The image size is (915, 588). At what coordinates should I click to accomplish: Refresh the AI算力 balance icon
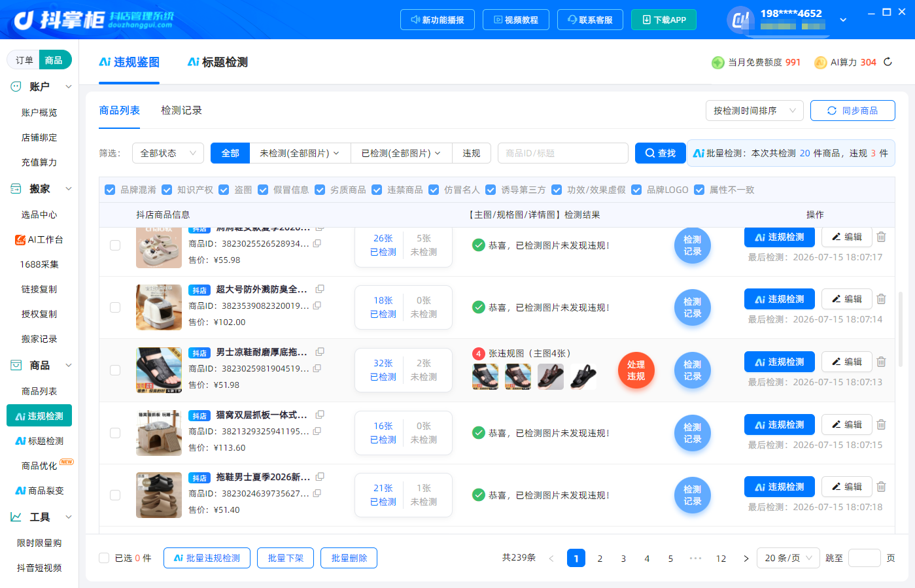[888, 62]
